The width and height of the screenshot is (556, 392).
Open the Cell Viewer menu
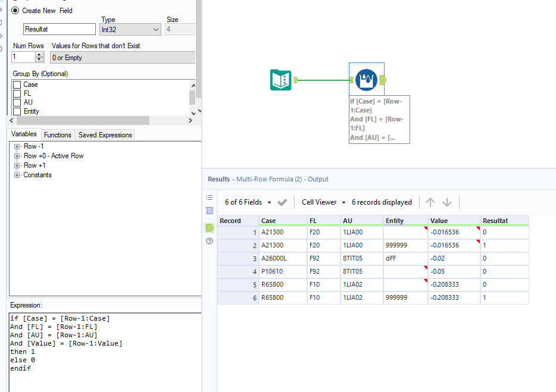tap(322, 202)
